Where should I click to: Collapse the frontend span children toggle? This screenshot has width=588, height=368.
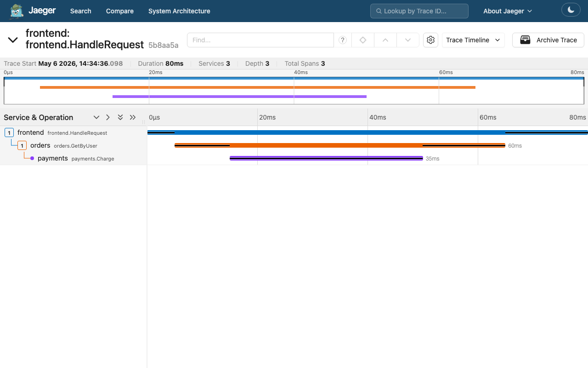(x=9, y=132)
